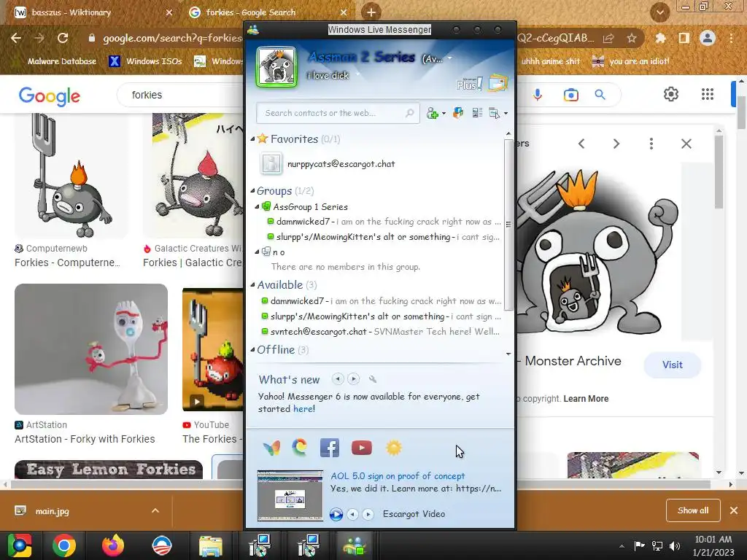Click the Escargot video thumbnail
The image size is (747, 560).
290,496
